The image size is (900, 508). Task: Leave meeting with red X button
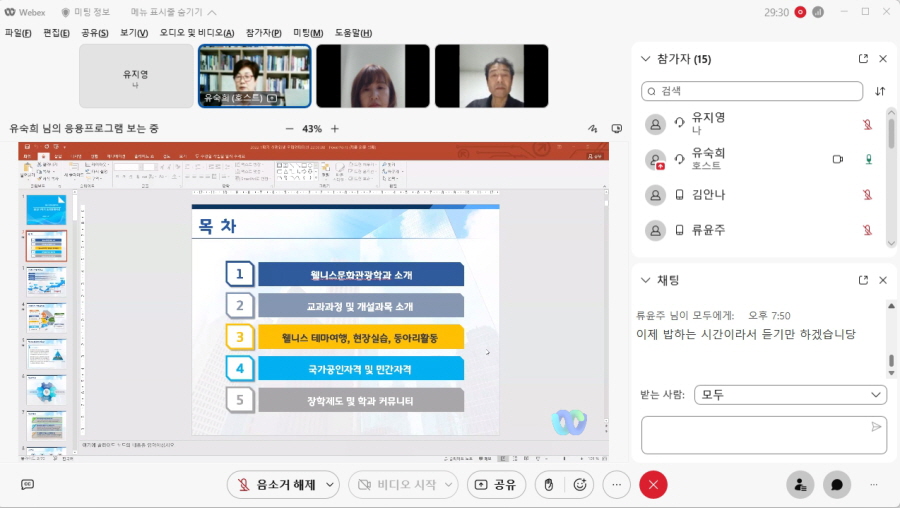click(x=653, y=485)
